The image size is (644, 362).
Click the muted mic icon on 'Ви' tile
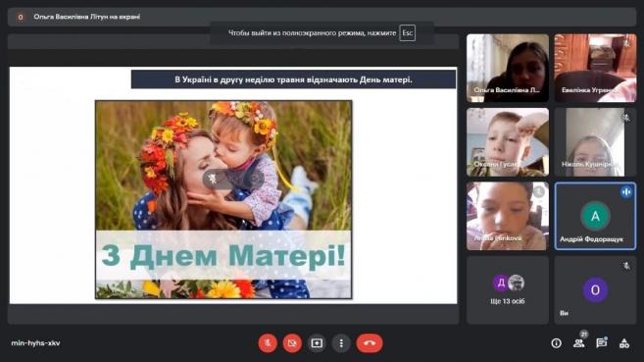[626, 266]
